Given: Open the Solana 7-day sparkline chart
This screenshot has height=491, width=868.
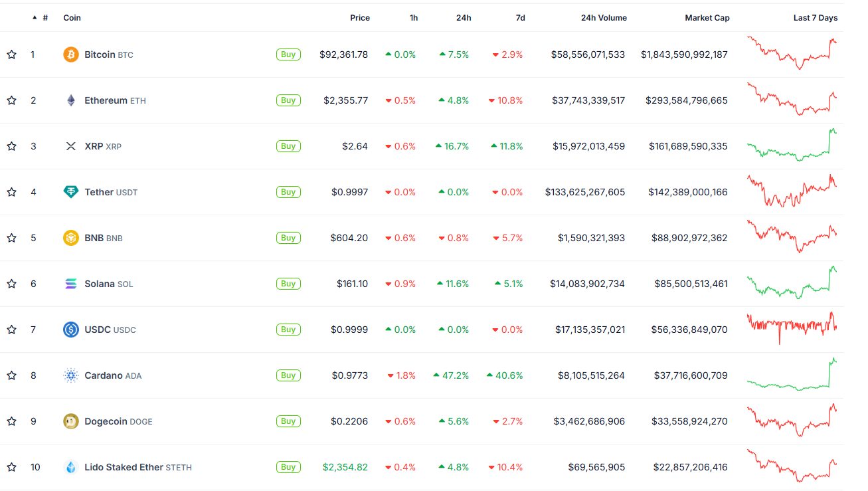Looking at the screenshot, I should (792, 282).
